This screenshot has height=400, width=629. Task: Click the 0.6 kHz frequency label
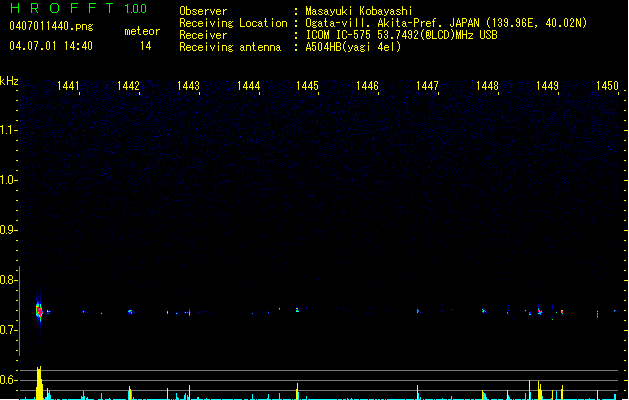pyautogui.click(x=8, y=380)
